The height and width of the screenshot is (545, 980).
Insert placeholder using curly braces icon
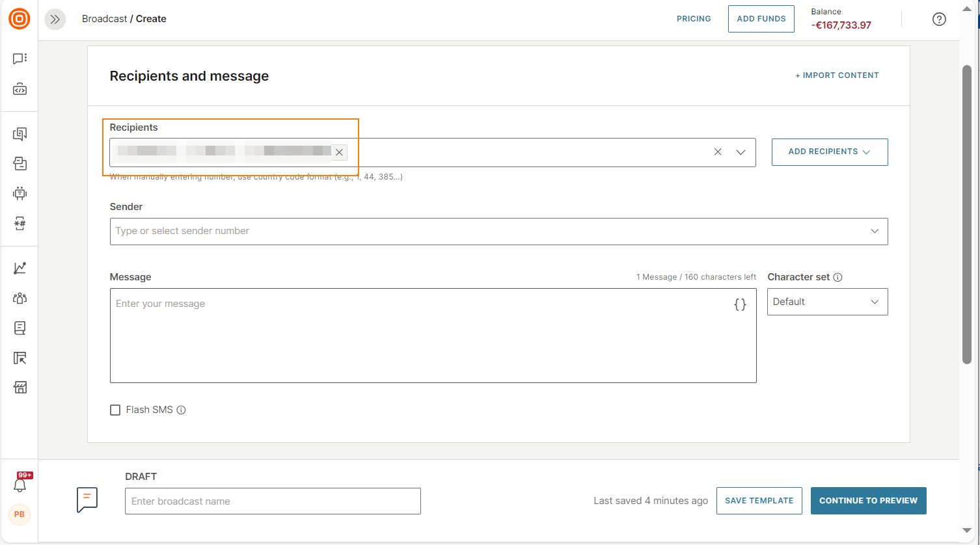click(740, 304)
